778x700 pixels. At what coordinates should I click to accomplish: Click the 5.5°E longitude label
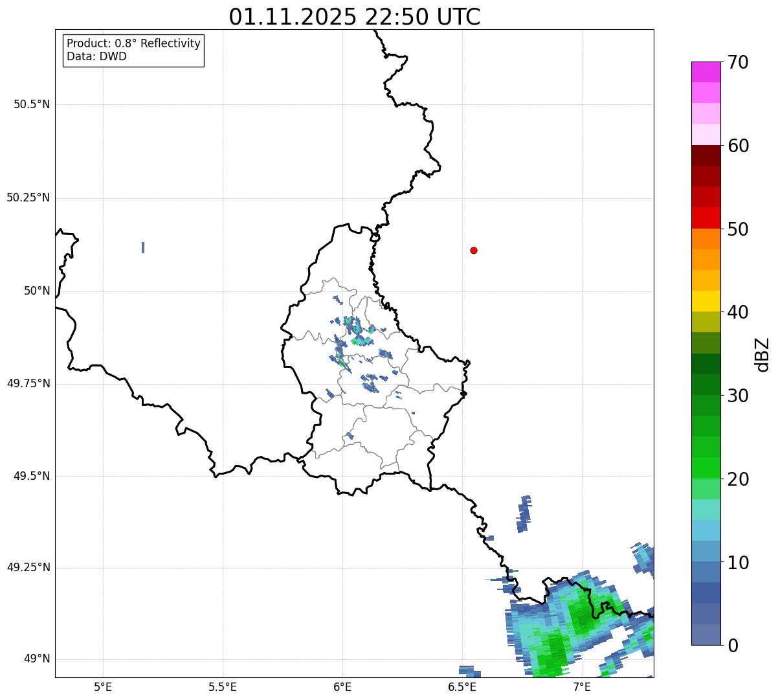(x=223, y=687)
